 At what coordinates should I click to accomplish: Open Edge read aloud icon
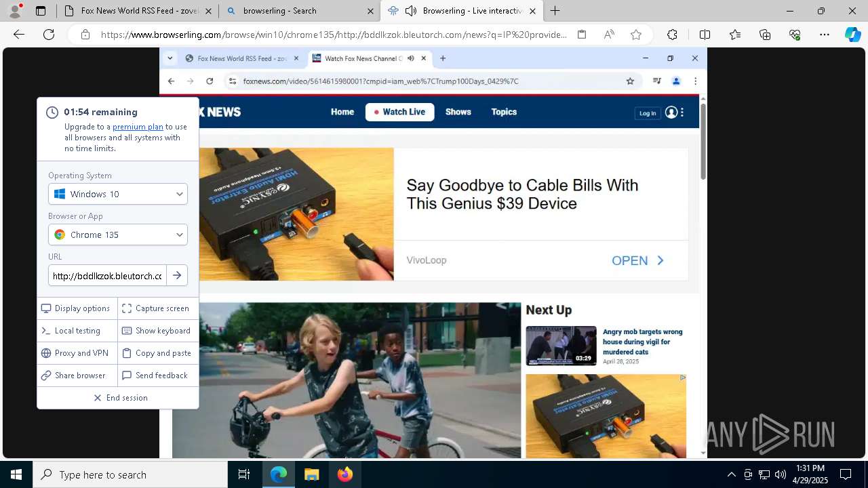coord(609,35)
